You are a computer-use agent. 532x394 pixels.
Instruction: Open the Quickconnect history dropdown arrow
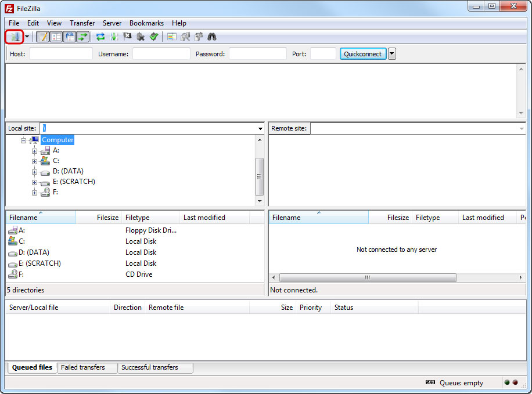tap(392, 54)
